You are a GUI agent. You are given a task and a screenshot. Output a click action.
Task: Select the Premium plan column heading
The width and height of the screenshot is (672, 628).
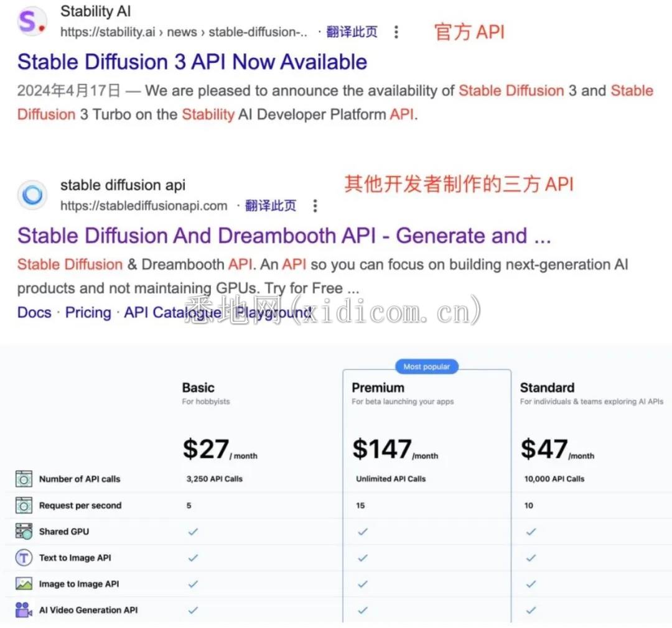377,388
